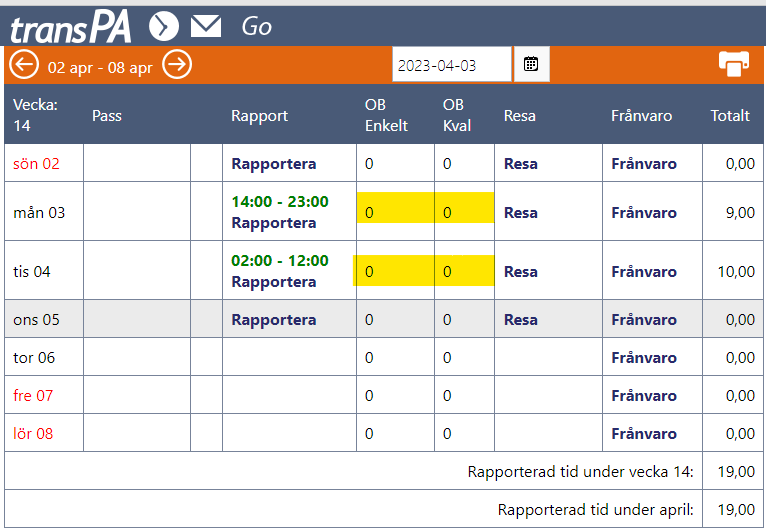Select the 14:00 - 23:00 shift on mån 03
Image resolution: width=766 pixels, height=531 pixels.
280,201
